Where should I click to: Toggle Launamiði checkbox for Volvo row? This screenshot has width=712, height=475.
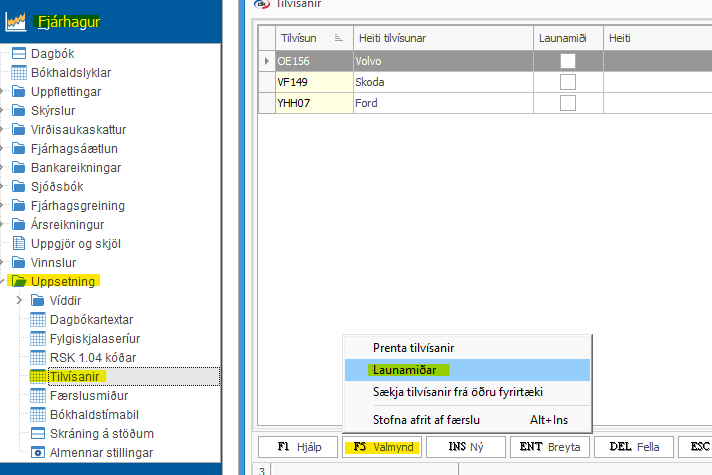568,61
